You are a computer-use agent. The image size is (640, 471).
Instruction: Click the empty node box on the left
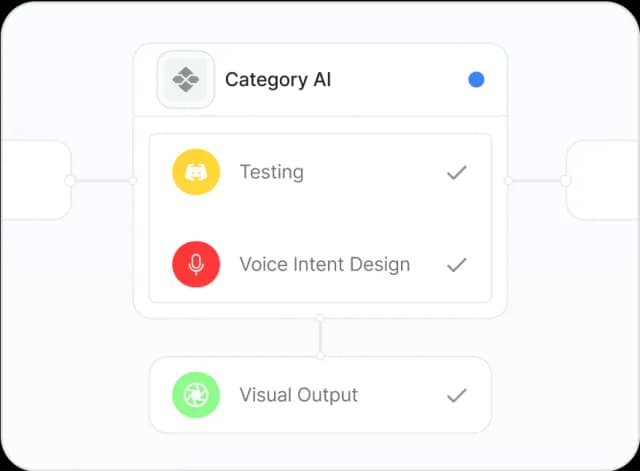(35, 180)
